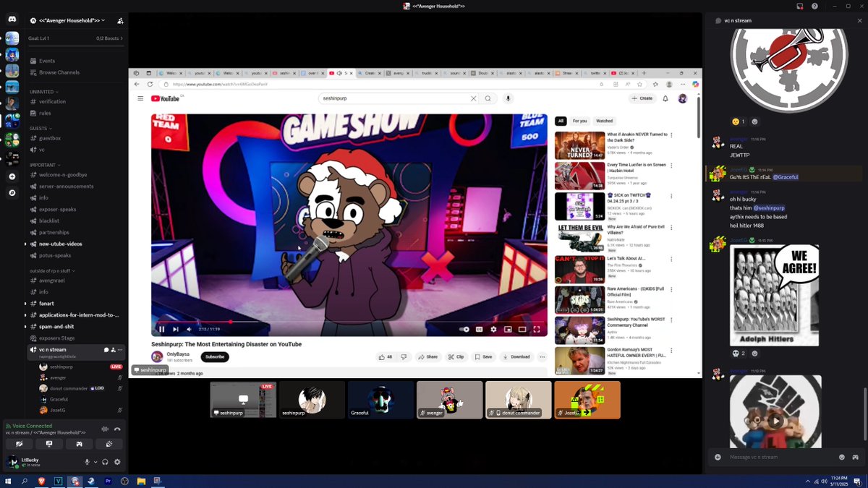The width and height of the screenshot is (868, 488).
Task: Open video settings gear in the player
Action: 493,329
